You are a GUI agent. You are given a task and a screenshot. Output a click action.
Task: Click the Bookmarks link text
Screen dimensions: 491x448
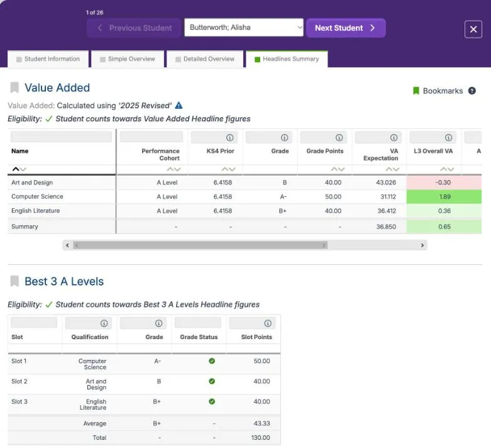tap(443, 91)
